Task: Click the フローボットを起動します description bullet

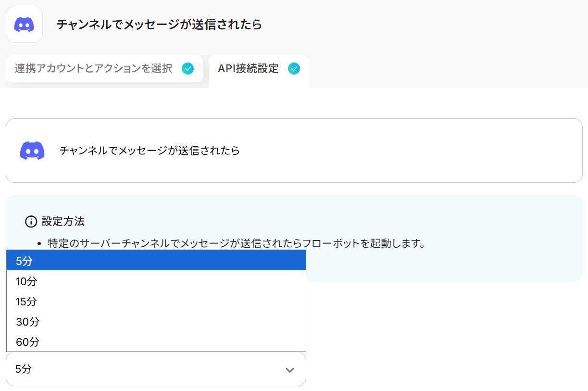Action: [237, 243]
